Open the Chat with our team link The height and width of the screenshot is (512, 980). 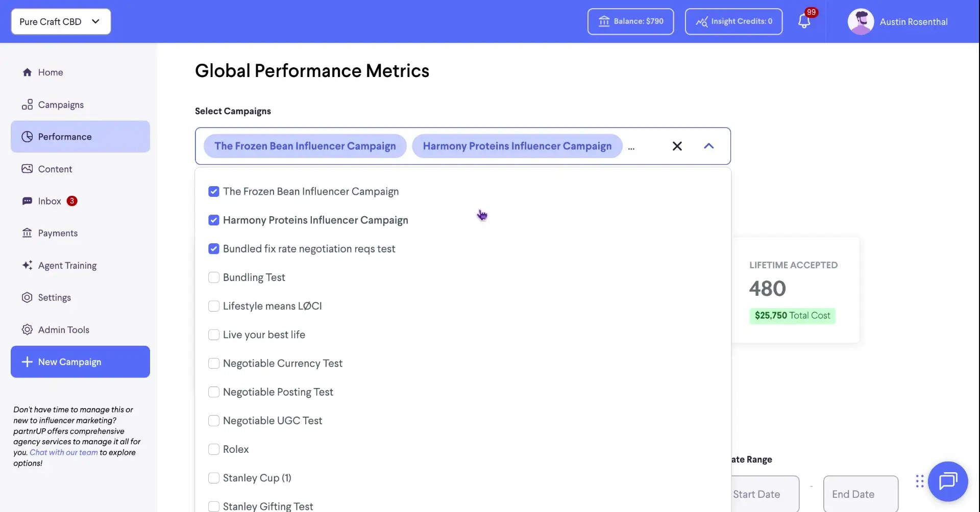[63, 452]
